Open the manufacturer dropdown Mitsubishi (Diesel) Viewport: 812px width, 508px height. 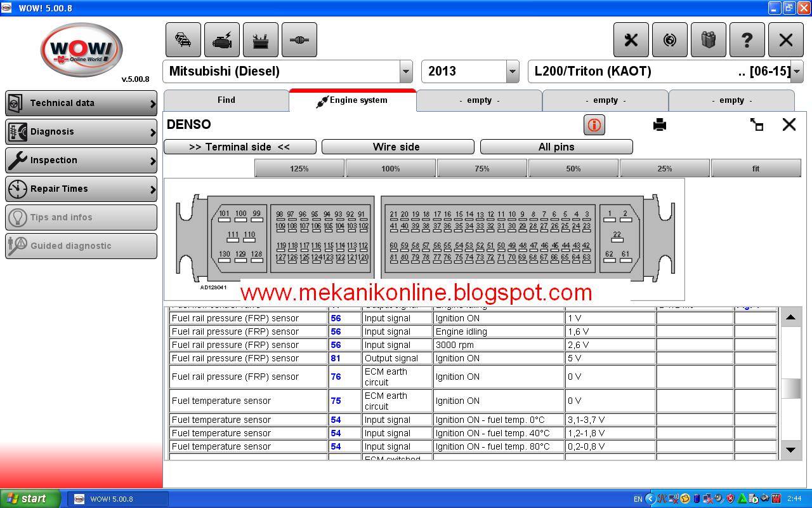coord(406,72)
